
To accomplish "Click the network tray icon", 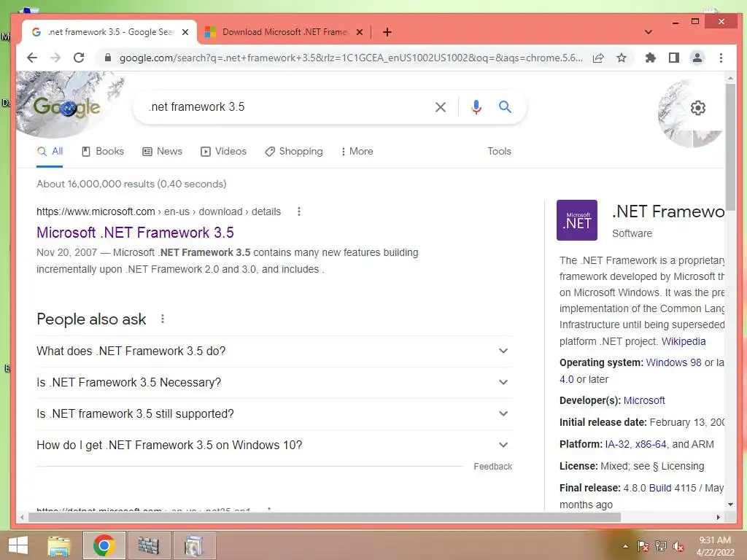I will point(661,546).
